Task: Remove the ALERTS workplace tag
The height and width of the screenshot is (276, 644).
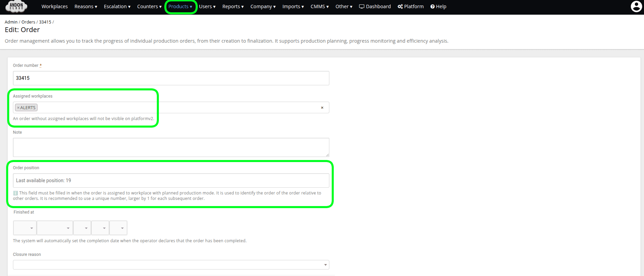Action: 18,108
